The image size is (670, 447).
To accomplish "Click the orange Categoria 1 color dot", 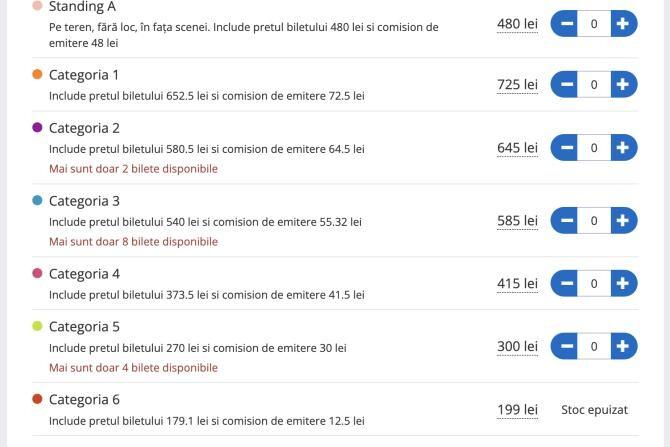I will (x=38, y=74).
